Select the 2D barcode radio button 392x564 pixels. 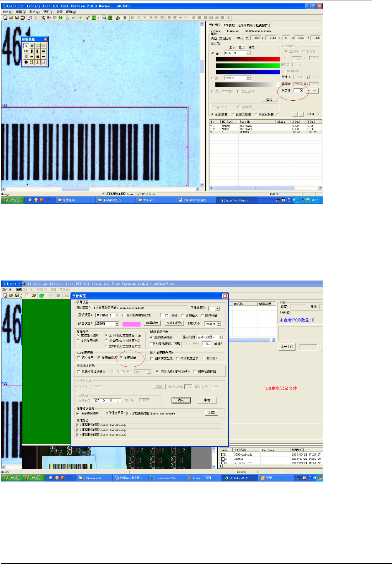[x=213, y=78]
